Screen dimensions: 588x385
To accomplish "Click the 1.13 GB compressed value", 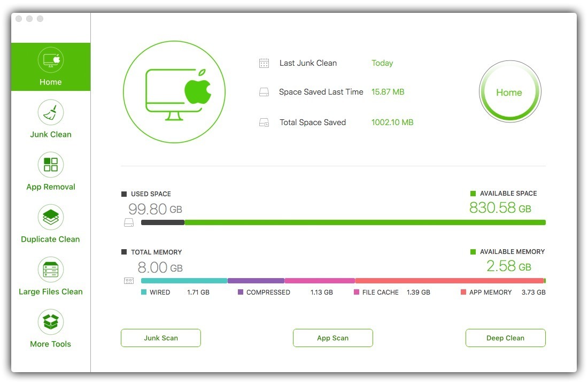I will [x=322, y=292].
